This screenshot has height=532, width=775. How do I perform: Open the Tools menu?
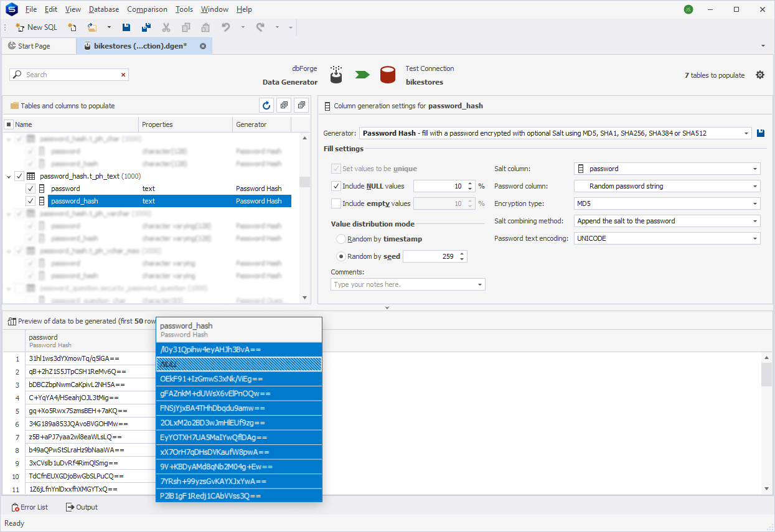(184, 9)
